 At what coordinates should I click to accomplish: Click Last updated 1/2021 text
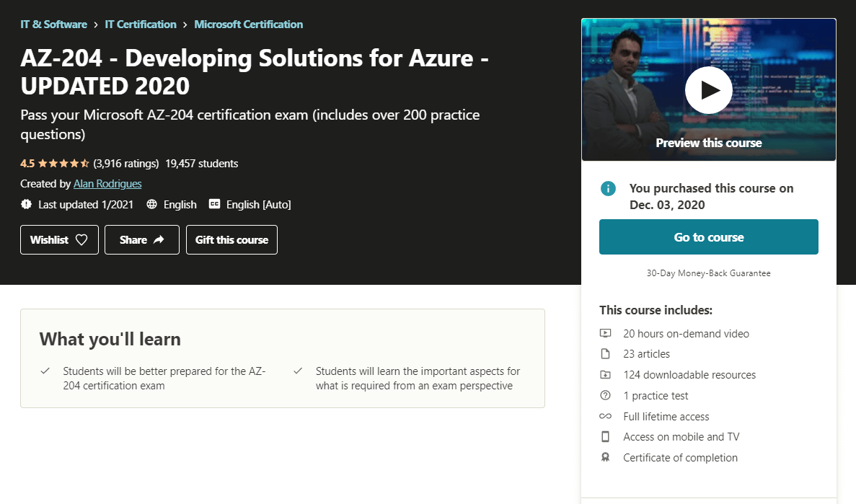(x=86, y=204)
